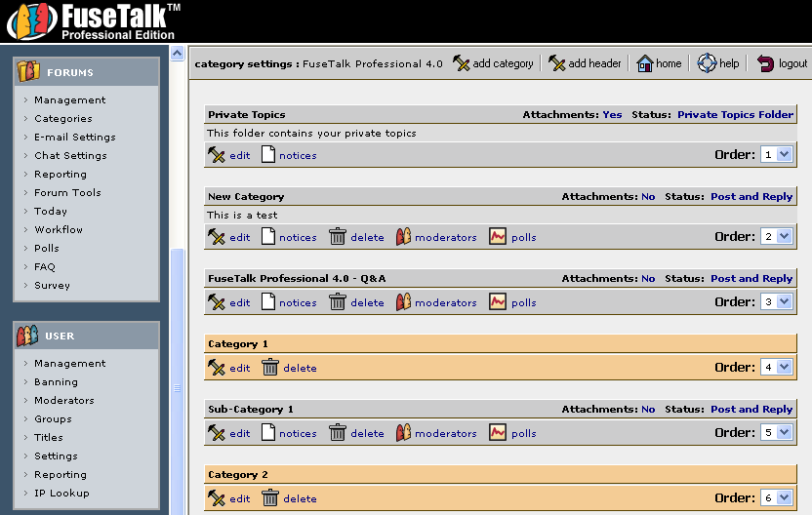Open IP Lookup in User menu

coord(61,493)
